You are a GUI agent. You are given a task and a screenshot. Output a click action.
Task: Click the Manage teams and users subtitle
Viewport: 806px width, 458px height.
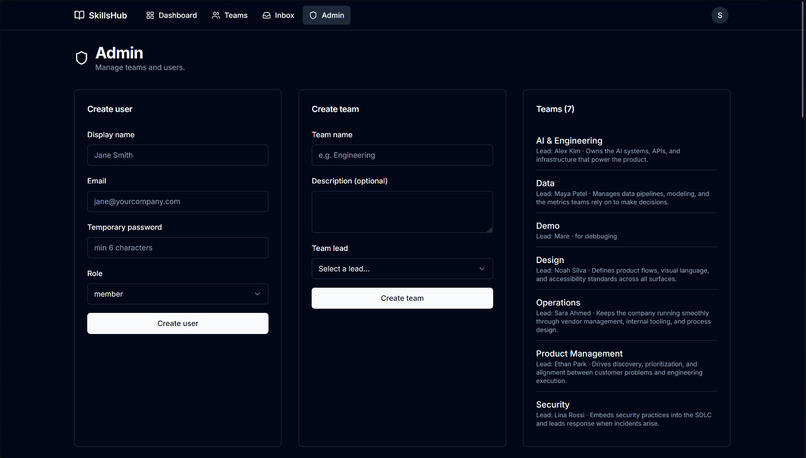tap(140, 67)
